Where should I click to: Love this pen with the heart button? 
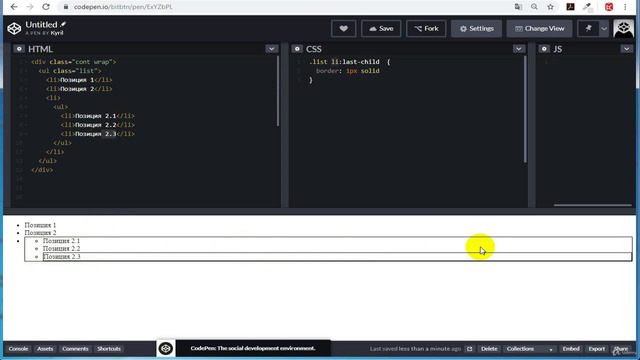coord(344,29)
